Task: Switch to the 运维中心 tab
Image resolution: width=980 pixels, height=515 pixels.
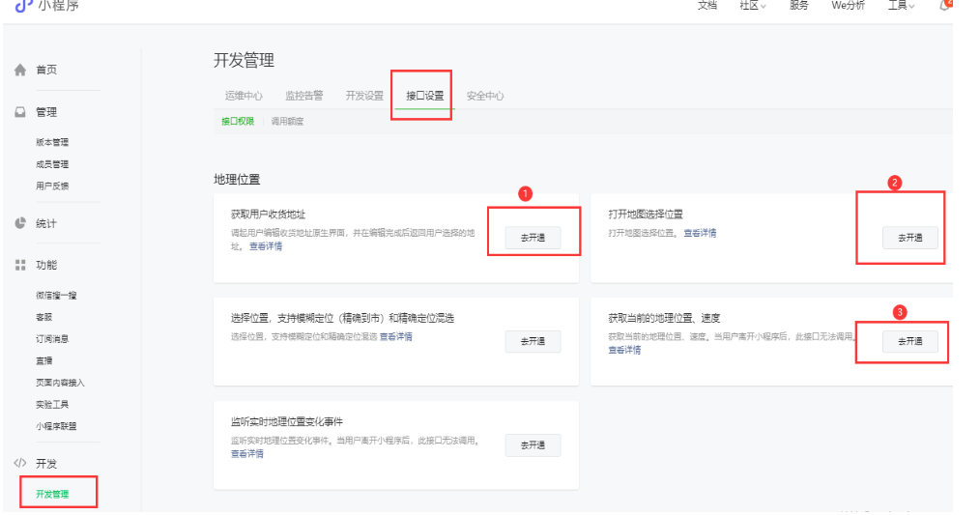Action: tap(244, 96)
